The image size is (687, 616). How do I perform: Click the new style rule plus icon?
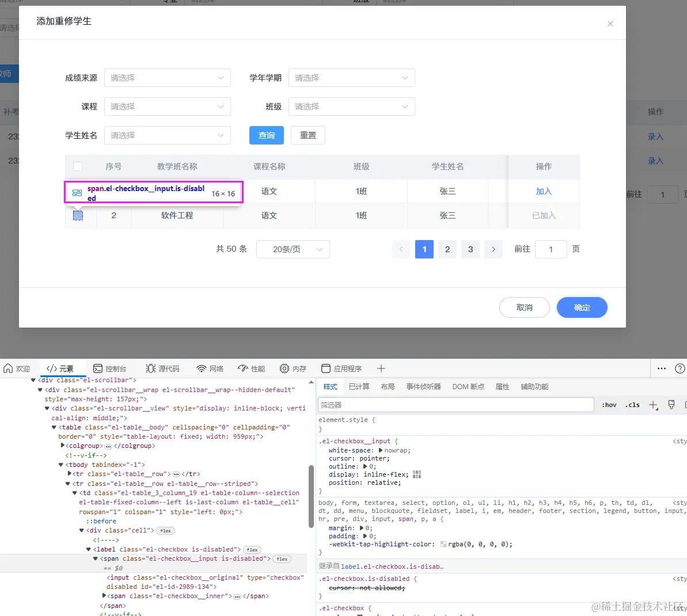[653, 405]
